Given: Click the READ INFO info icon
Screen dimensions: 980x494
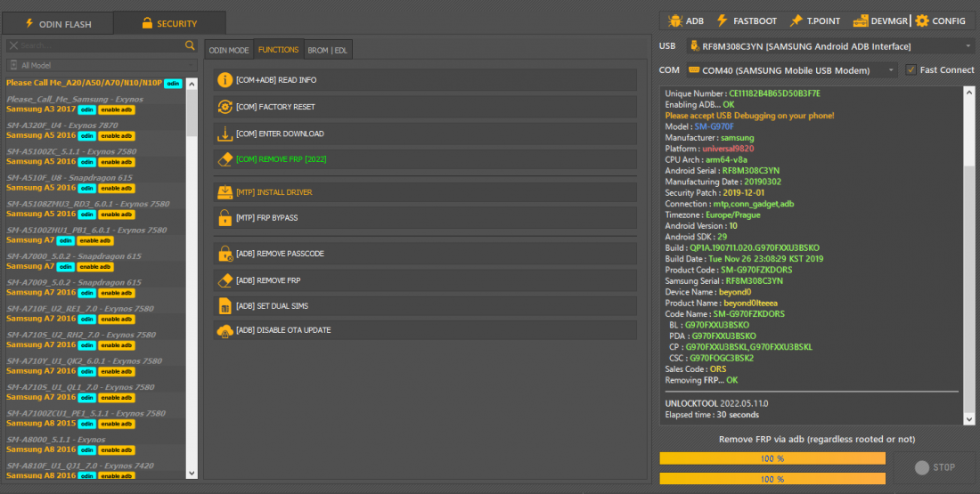Looking at the screenshot, I should 225,80.
